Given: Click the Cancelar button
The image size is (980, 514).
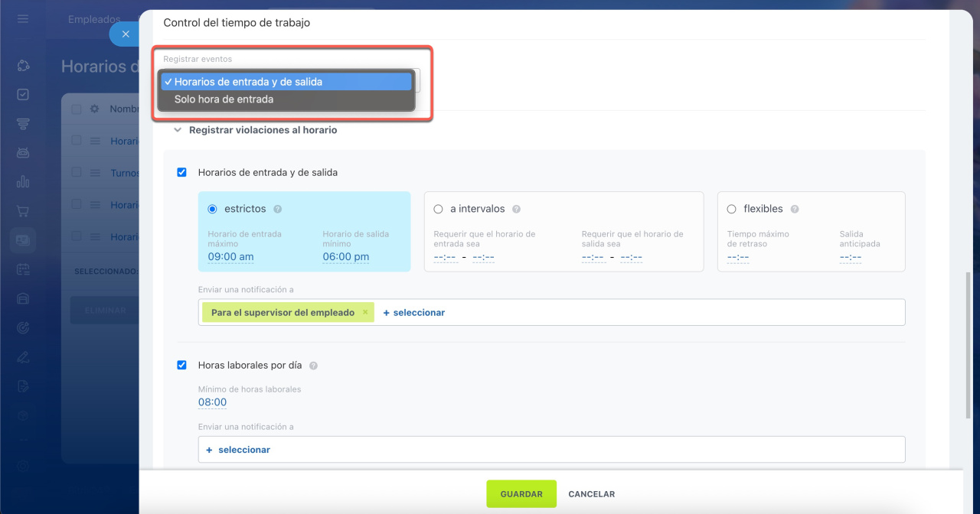Looking at the screenshot, I should (591, 494).
